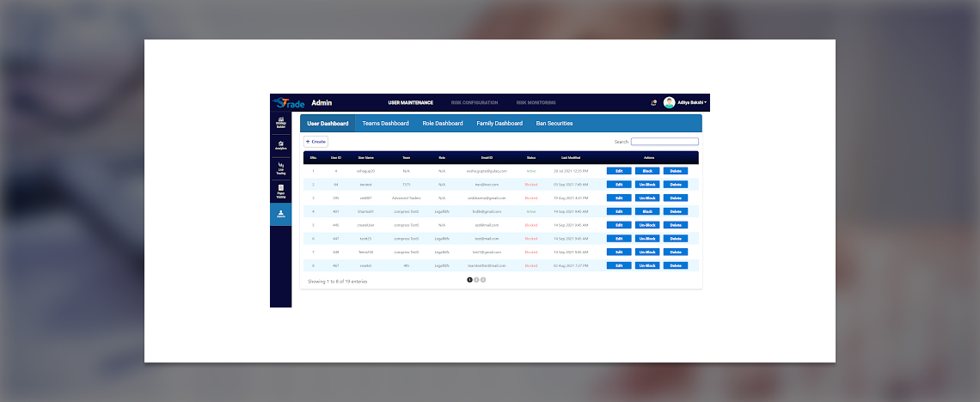Delete the user with ID 64
The width and height of the screenshot is (980, 402).
(x=676, y=185)
